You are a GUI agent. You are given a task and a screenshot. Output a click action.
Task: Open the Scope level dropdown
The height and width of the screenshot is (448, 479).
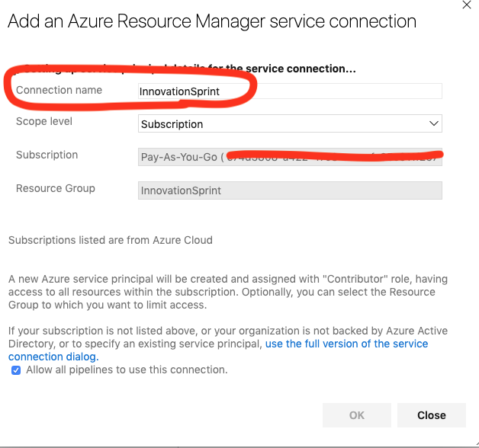(290, 123)
